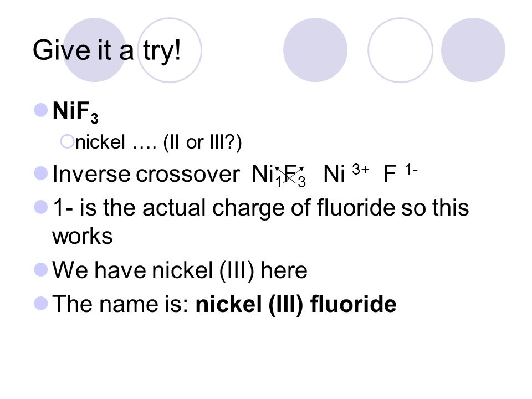Screen dimensions: 532x399
Task: Select the bold NiF3 formula text
Action: [x=75, y=111]
